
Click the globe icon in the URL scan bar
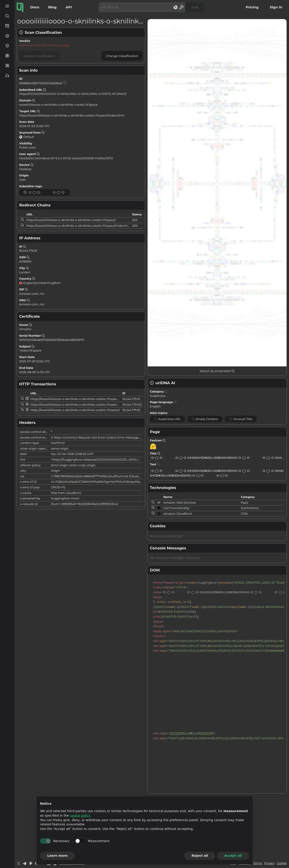coord(175,7)
